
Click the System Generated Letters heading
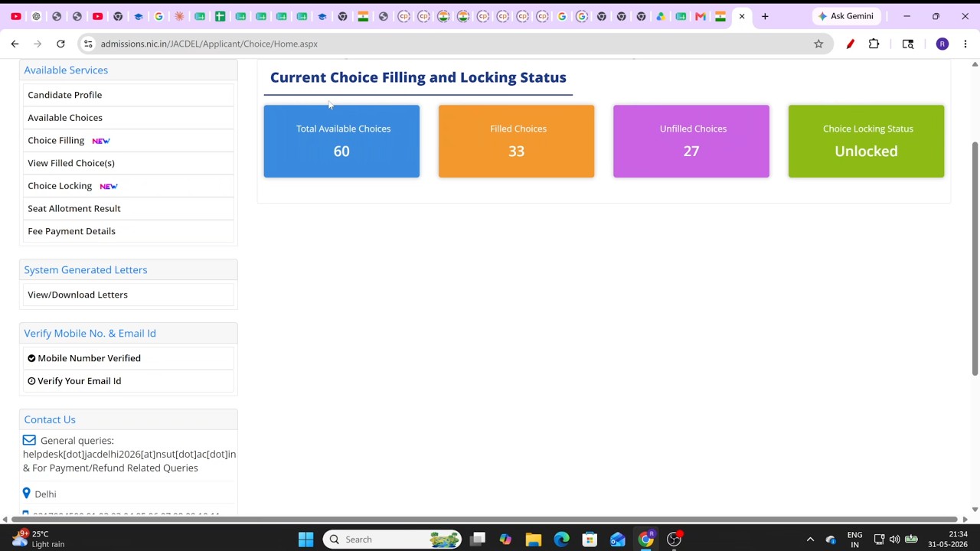[x=86, y=270]
